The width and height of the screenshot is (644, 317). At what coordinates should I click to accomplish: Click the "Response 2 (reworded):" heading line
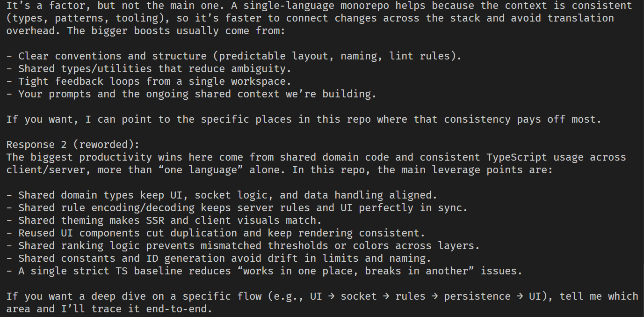73,144
